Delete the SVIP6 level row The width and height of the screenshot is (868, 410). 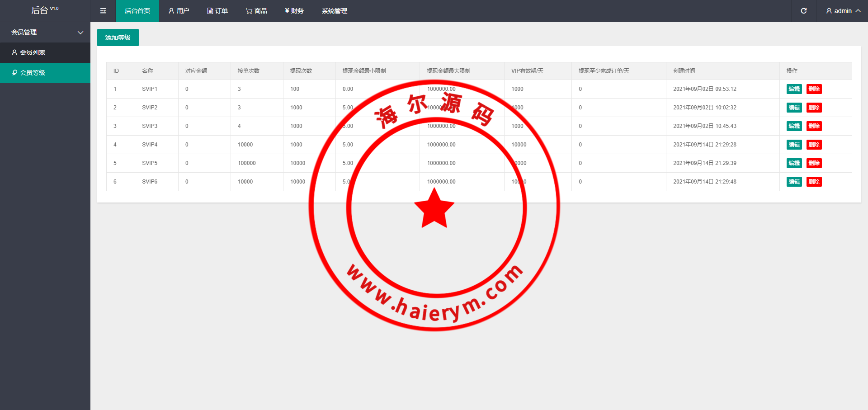pyautogui.click(x=814, y=182)
